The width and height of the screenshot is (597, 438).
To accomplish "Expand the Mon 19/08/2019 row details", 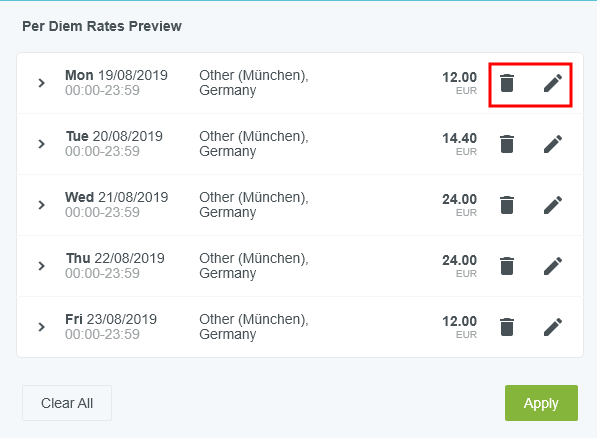I will click(x=42, y=83).
